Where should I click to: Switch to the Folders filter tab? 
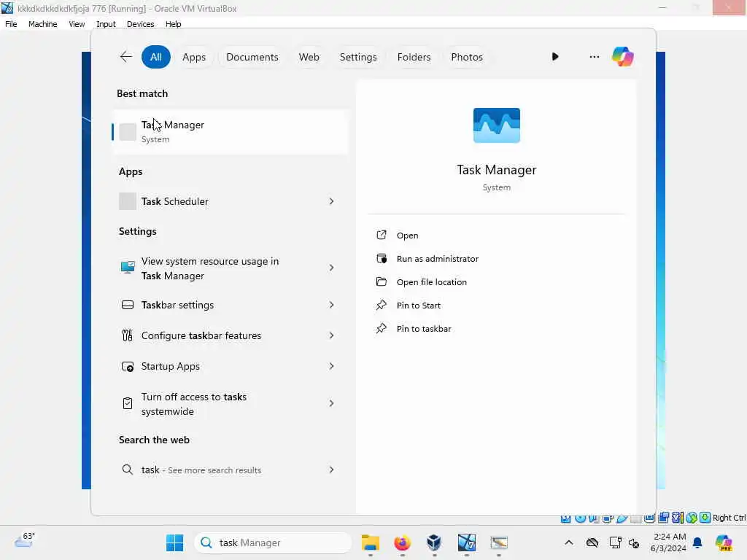tap(414, 57)
